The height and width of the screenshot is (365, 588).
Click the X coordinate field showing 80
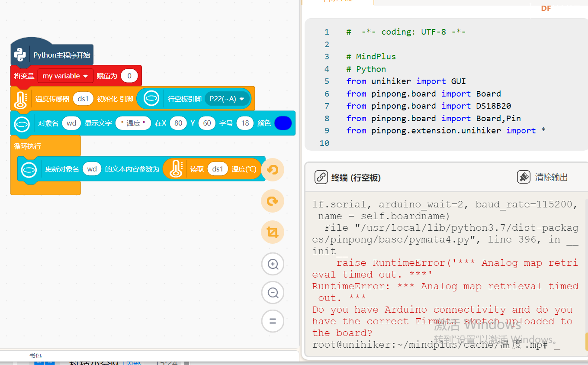tap(178, 123)
